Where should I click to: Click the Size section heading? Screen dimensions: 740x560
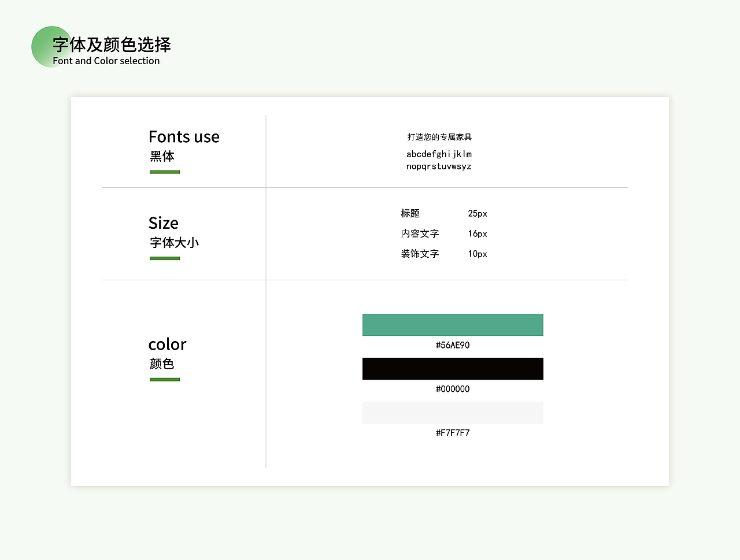pyautogui.click(x=163, y=222)
